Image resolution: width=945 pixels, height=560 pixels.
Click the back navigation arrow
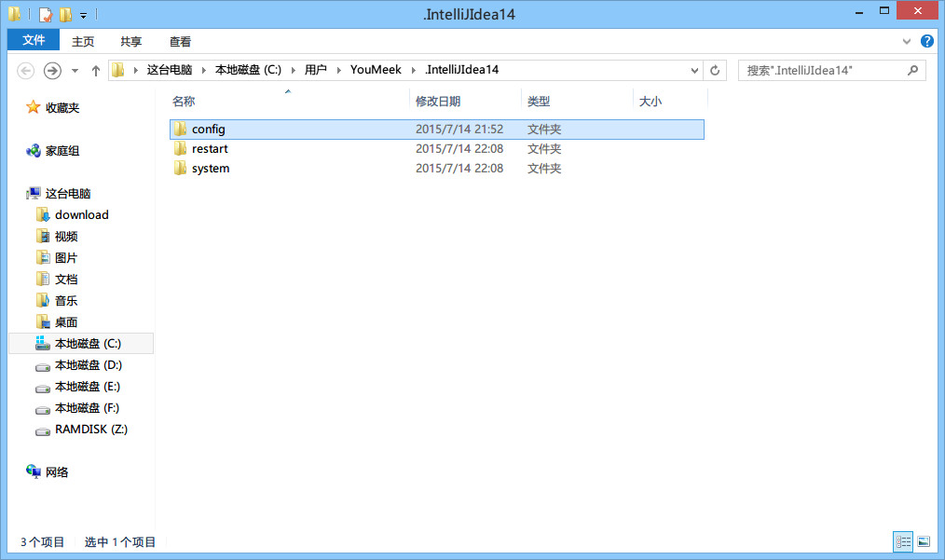point(26,70)
